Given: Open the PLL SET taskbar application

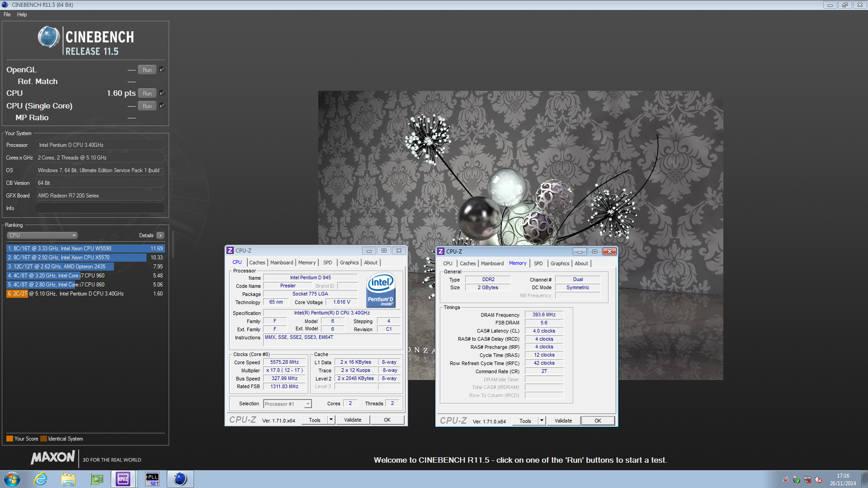Looking at the screenshot, I should click(152, 479).
